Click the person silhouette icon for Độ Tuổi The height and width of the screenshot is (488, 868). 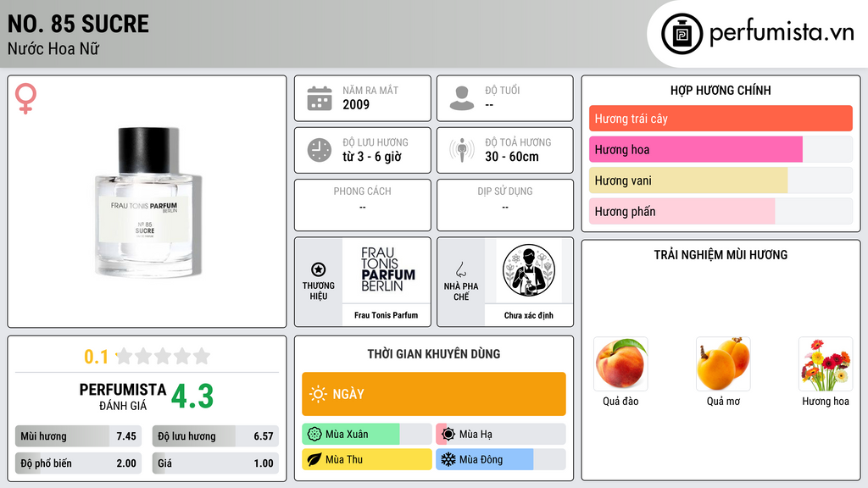[462, 98]
